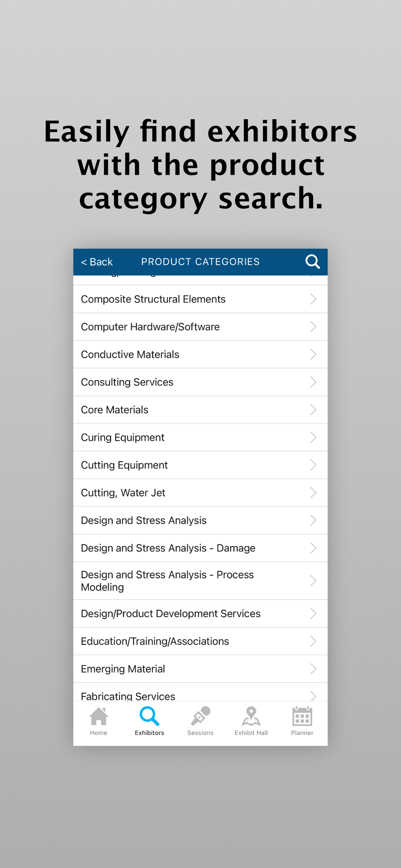Tap the magnifier search icon in header
This screenshot has height=868, width=401.
(x=312, y=262)
